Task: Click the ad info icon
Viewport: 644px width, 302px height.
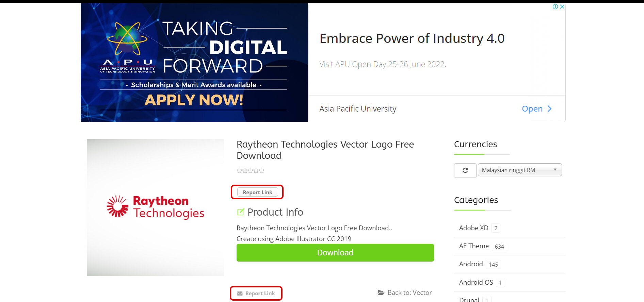Action: pyautogui.click(x=555, y=7)
